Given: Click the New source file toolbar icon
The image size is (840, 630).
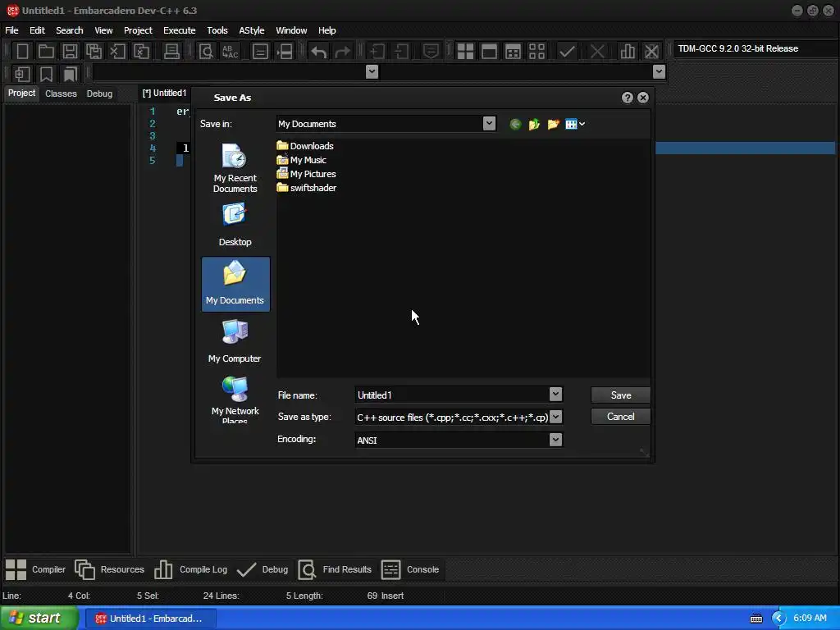Looking at the screenshot, I should tap(22, 52).
